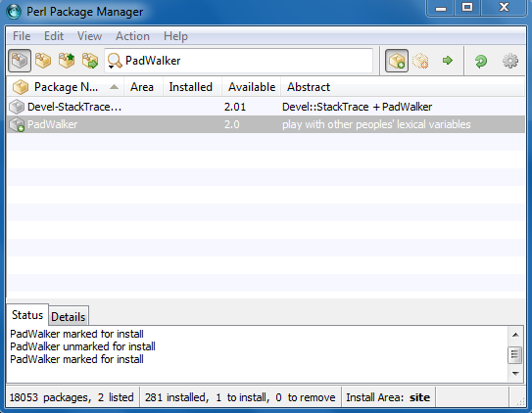Sort by Abstract column header
Viewport: 532px width, 413px height.
[403, 87]
